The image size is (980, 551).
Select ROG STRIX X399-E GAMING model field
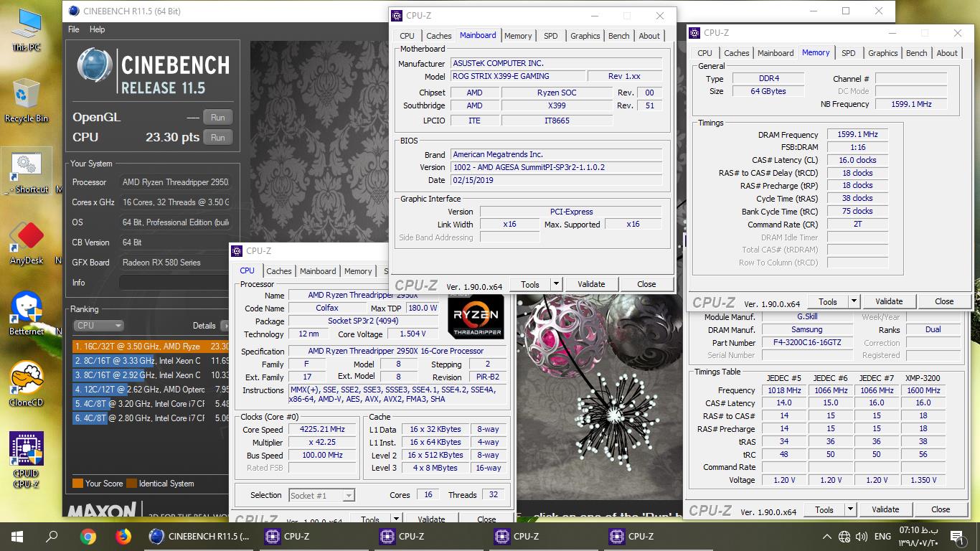click(517, 76)
